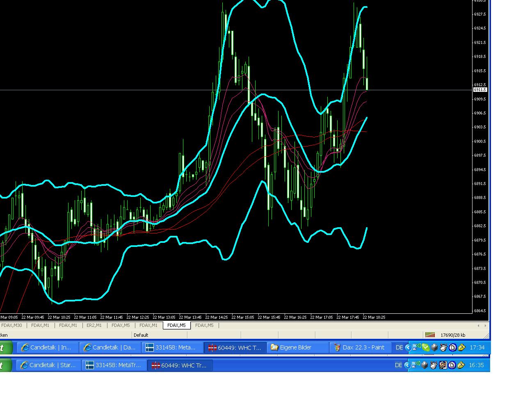The image size is (525, 420).
Task: Switch to the ER2,M1 chart tab
Action: tap(94, 325)
